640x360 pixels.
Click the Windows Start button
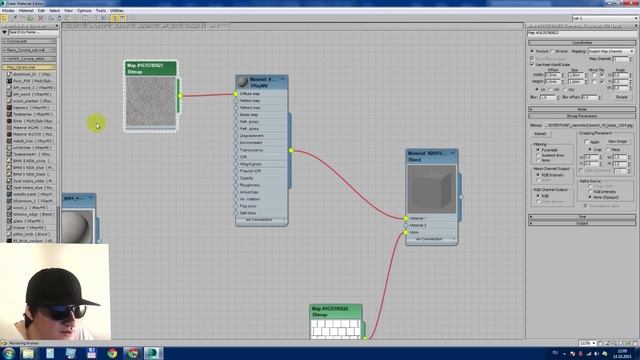[x=9, y=353]
